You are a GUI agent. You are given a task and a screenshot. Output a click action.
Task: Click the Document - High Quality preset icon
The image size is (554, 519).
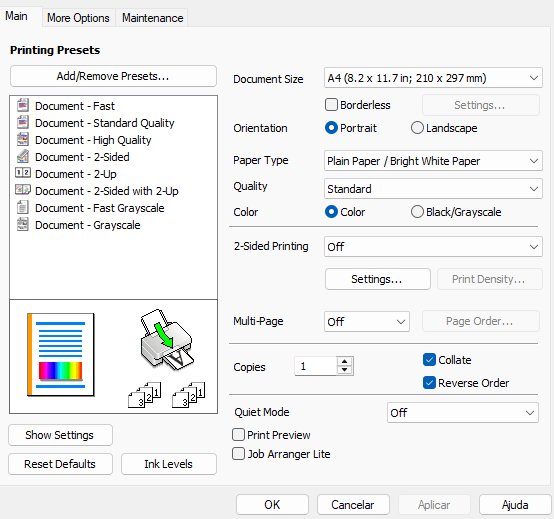(x=23, y=139)
